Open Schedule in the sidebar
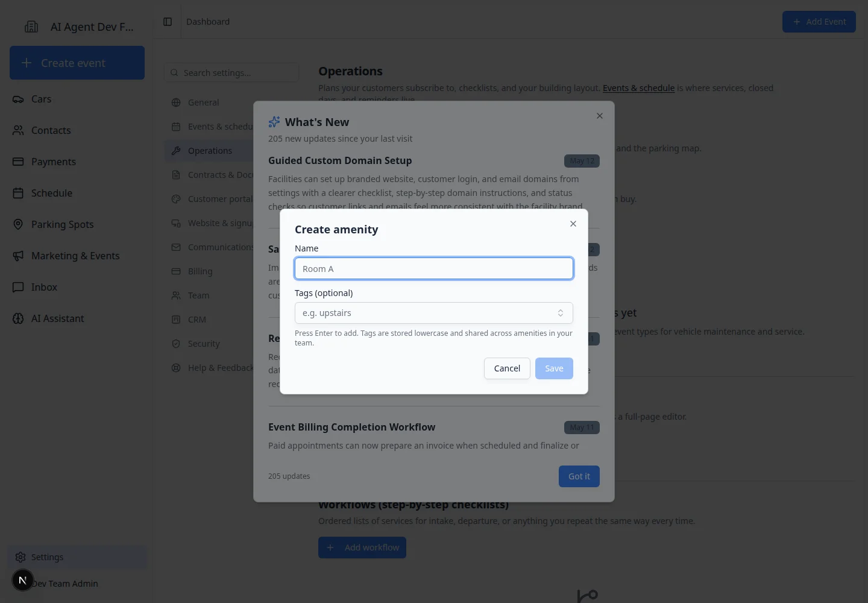 (x=77, y=193)
